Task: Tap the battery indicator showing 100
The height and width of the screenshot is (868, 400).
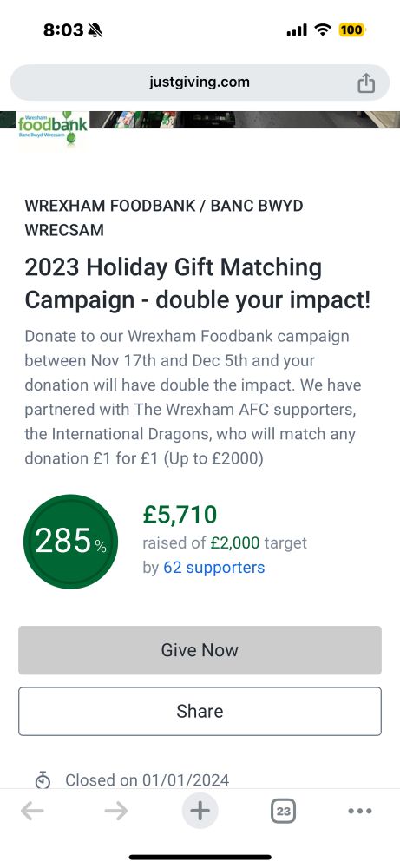Action: 351,30
